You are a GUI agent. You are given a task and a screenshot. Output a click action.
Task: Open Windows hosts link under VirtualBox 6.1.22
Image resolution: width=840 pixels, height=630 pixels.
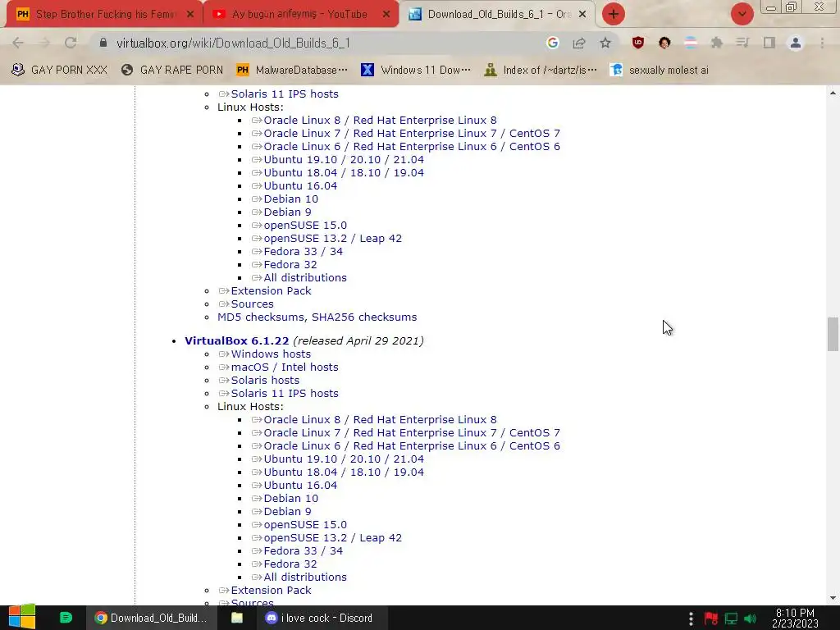(x=271, y=354)
